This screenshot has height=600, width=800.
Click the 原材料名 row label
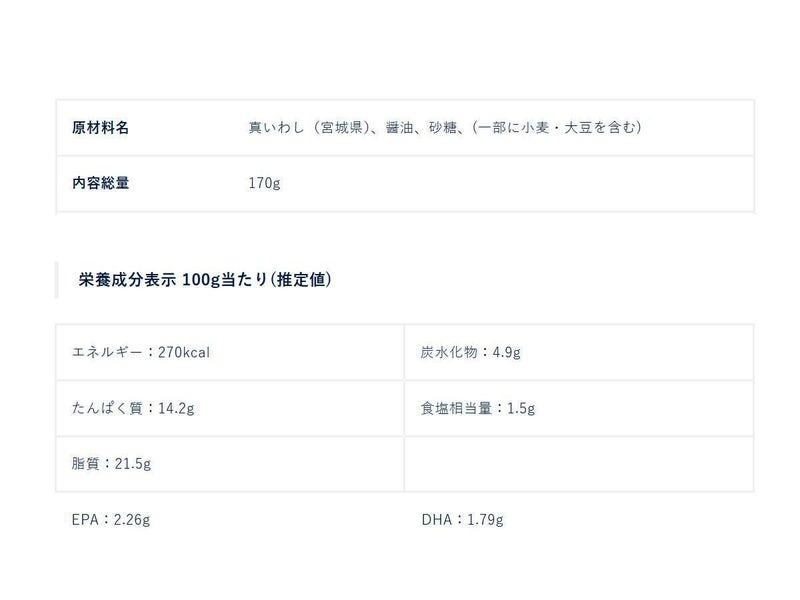click(100, 128)
